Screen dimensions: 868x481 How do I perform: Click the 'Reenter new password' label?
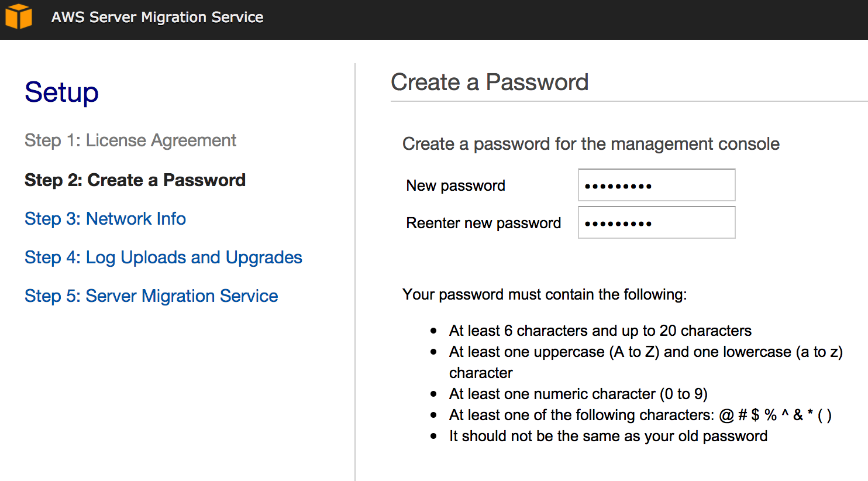(483, 224)
